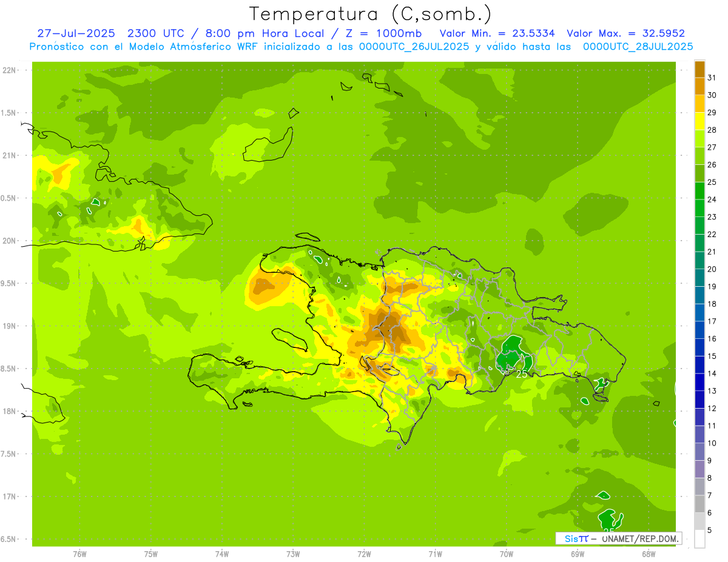Select the "0000UTC_26JUL2025" initialization timestamp
The height and width of the screenshot is (562, 728).
click(414, 46)
